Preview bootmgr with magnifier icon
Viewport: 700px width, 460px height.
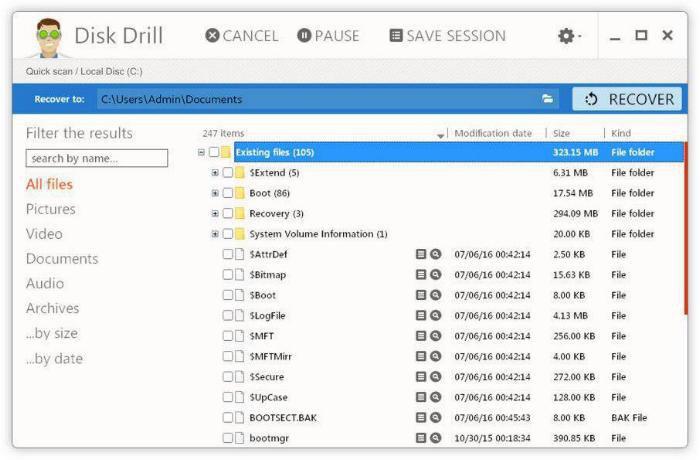tap(436, 438)
